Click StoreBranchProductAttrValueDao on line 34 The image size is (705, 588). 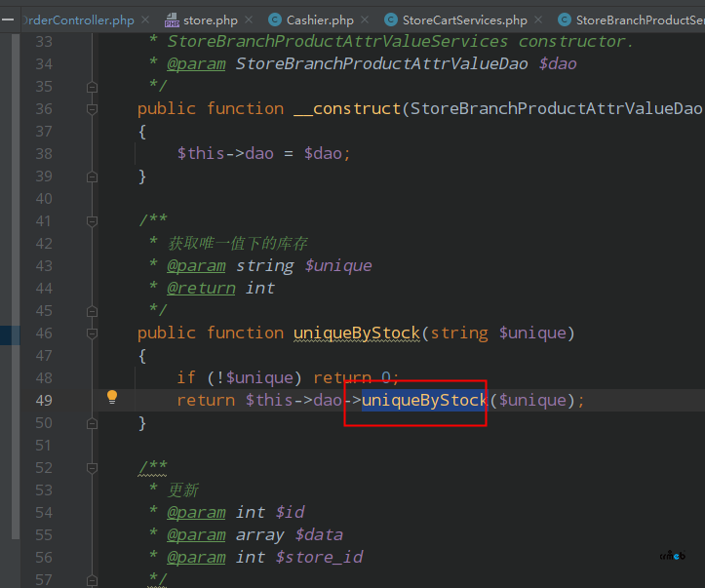pyautogui.click(x=381, y=63)
